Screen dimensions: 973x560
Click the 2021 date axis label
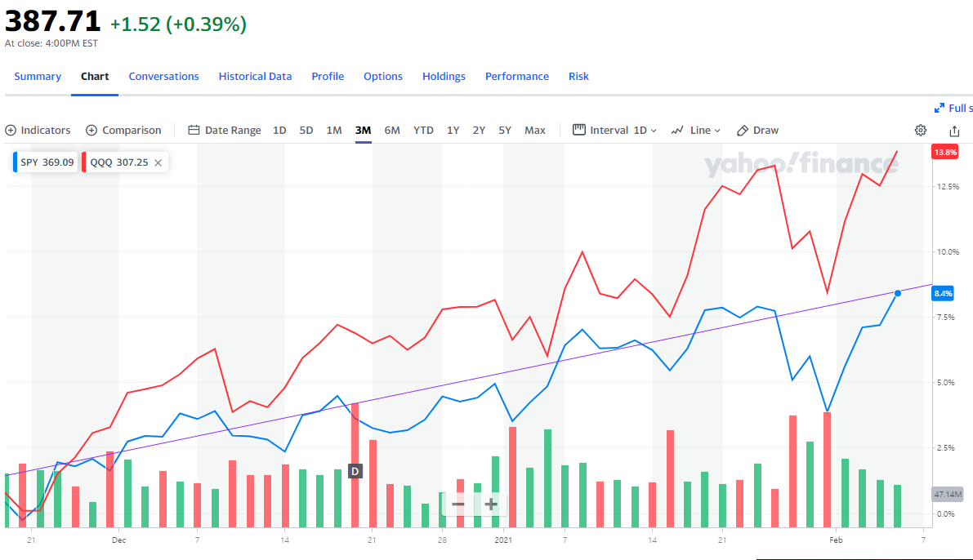tap(503, 540)
